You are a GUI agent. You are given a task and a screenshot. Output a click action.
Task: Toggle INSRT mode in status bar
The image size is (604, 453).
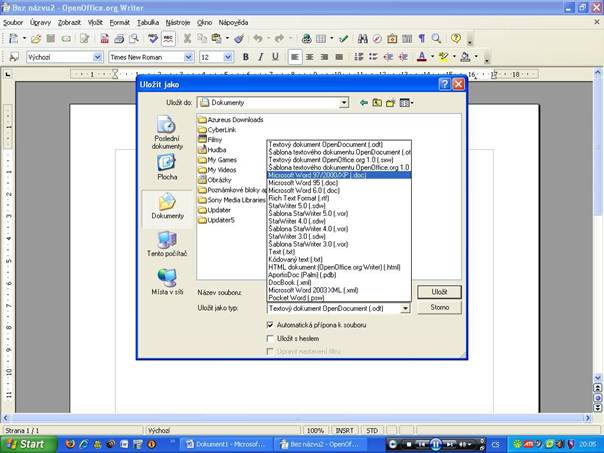[344, 430]
